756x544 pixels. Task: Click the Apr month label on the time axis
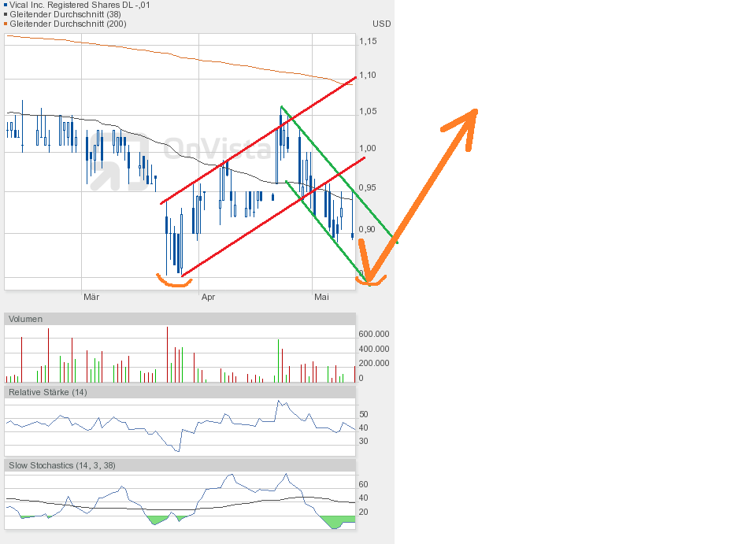tap(208, 297)
